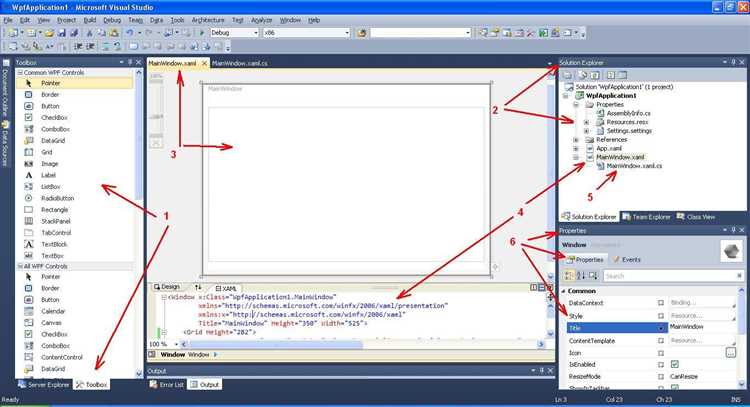Click the Cut icon in the toolbar
This screenshot has width=750, height=407.
tap(89, 33)
